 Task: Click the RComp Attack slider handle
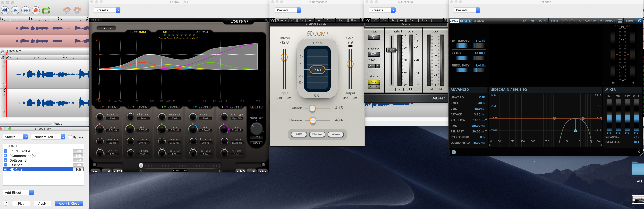pyautogui.click(x=312, y=108)
